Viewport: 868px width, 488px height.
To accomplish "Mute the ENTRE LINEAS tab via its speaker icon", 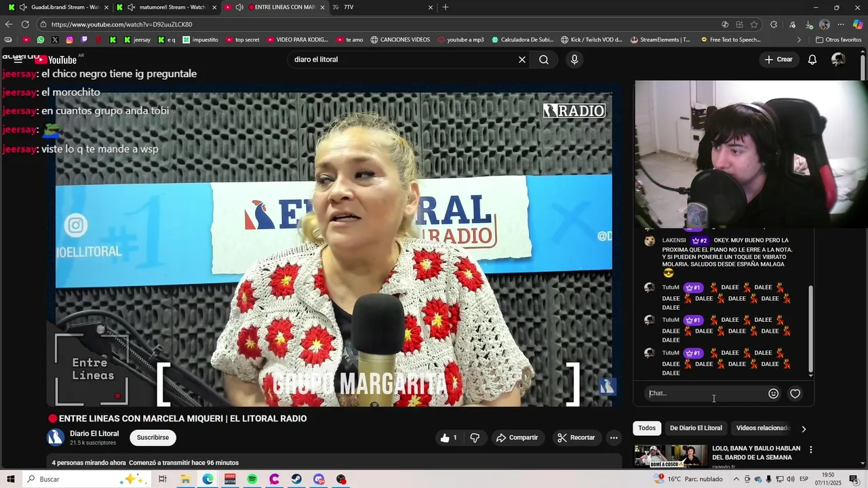I will coord(239,7).
